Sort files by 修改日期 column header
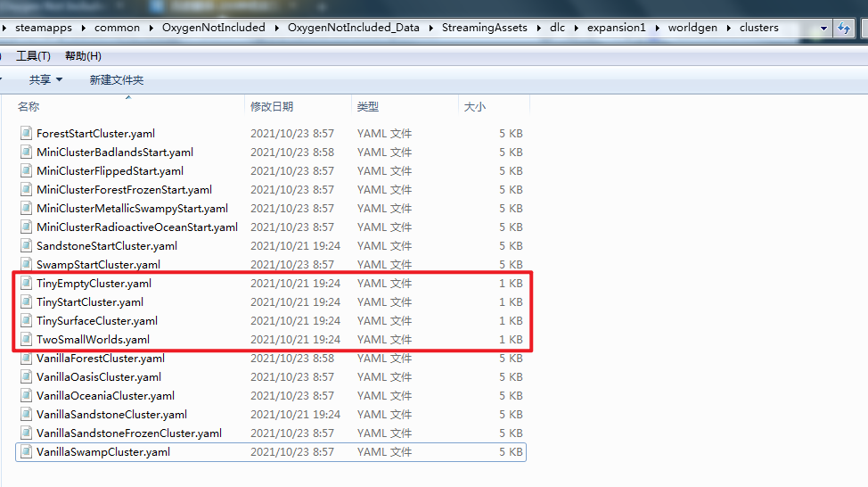Image resolution: width=868 pixels, height=487 pixels. [x=272, y=107]
